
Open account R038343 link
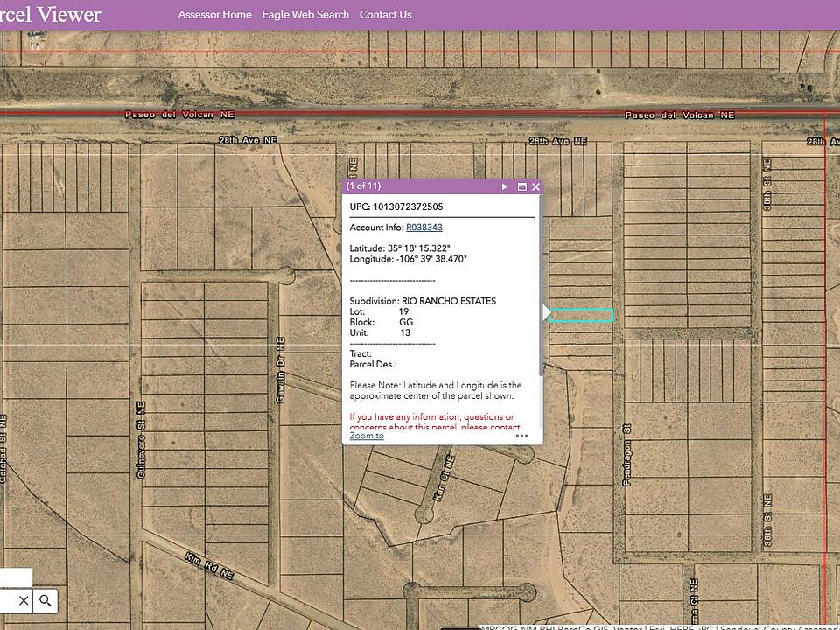click(x=424, y=227)
